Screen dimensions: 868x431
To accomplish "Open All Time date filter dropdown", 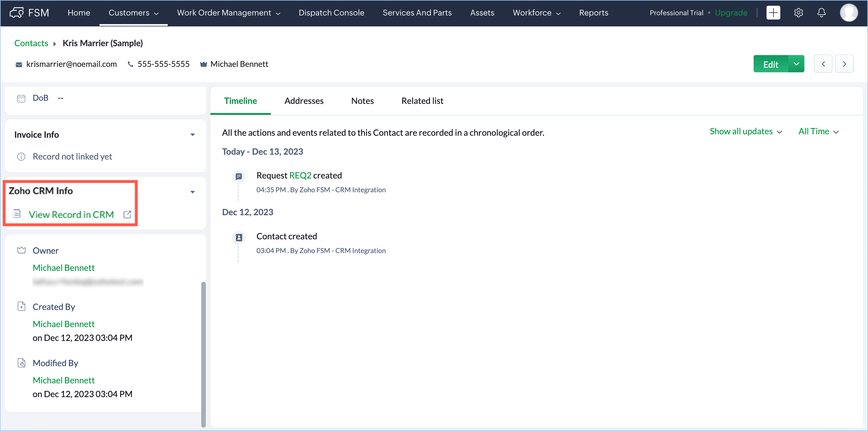I will pos(818,131).
